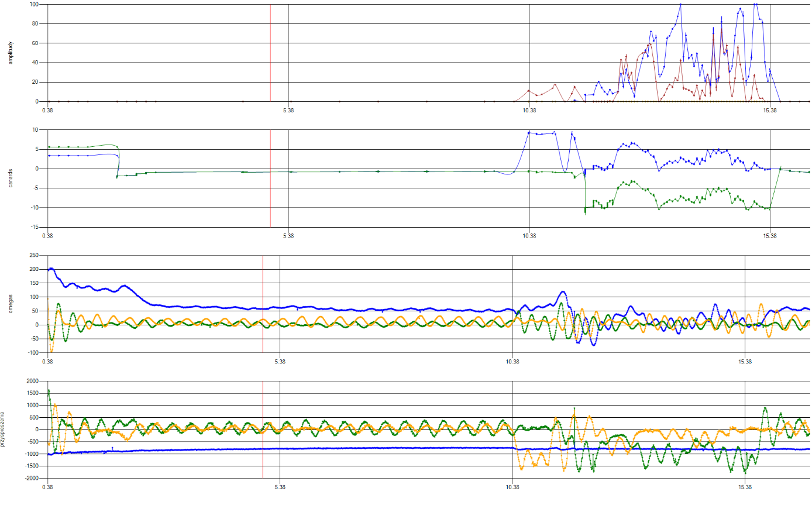The height and width of the screenshot is (512, 812).
Task: Click the 10.38 x-axis tick in amplitudy chart
Action: 529,110
